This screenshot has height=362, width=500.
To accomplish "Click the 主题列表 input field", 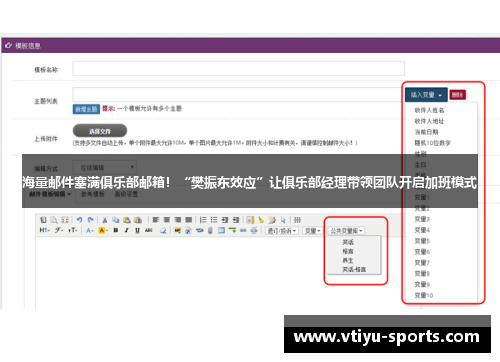I will tap(239, 95).
